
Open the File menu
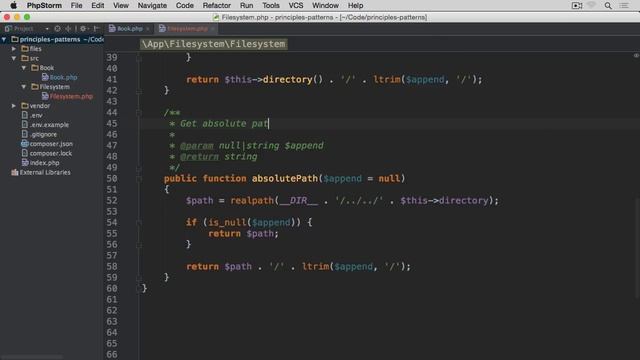click(76, 5)
